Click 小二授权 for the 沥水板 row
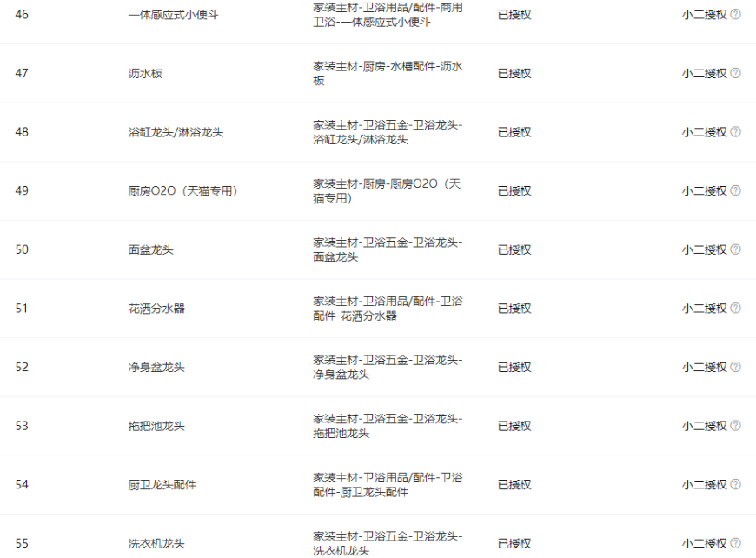756x558 pixels. point(704,73)
